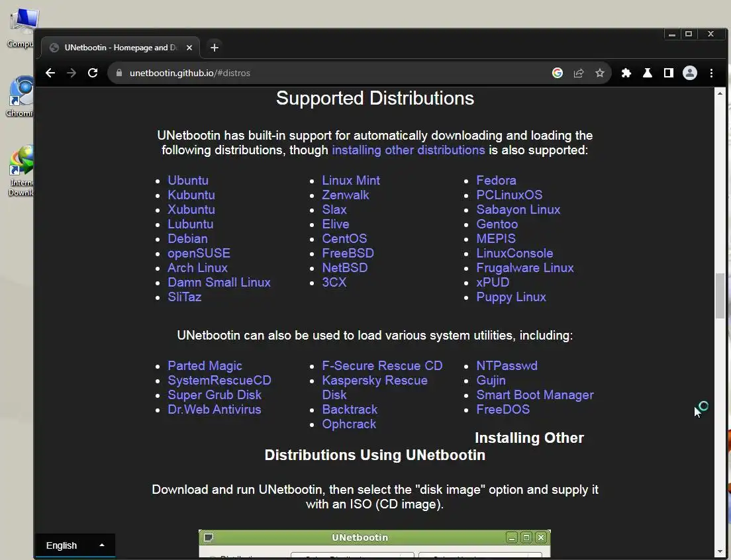Open the Chrome Labs flask icon
The image size is (731, 560).
coord(648,73)
